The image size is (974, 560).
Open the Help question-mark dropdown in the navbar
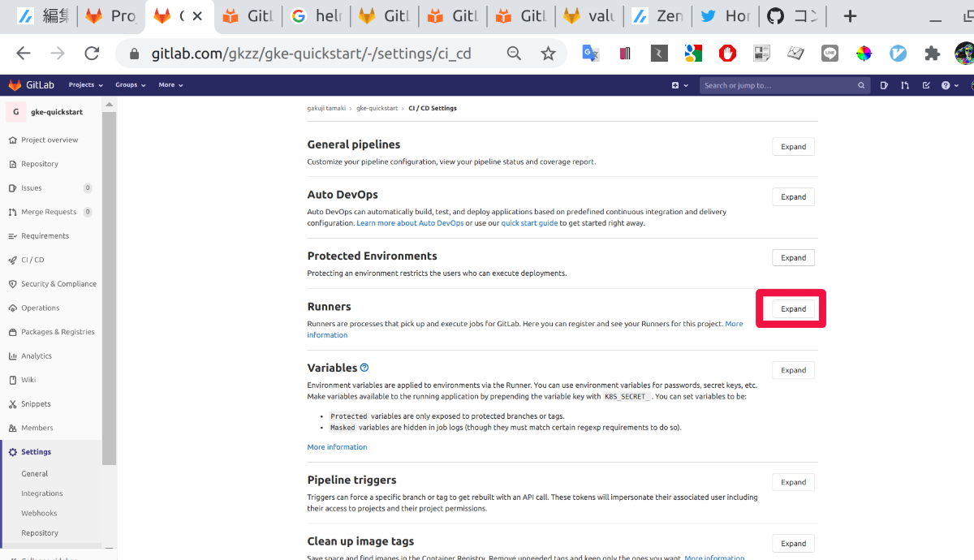coord(949,85)
